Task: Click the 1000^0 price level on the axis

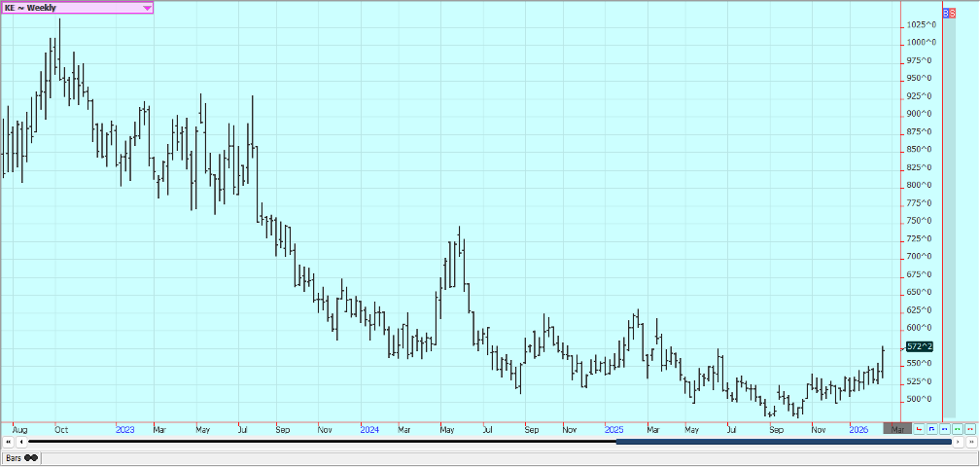Action: tap(922, 42)
